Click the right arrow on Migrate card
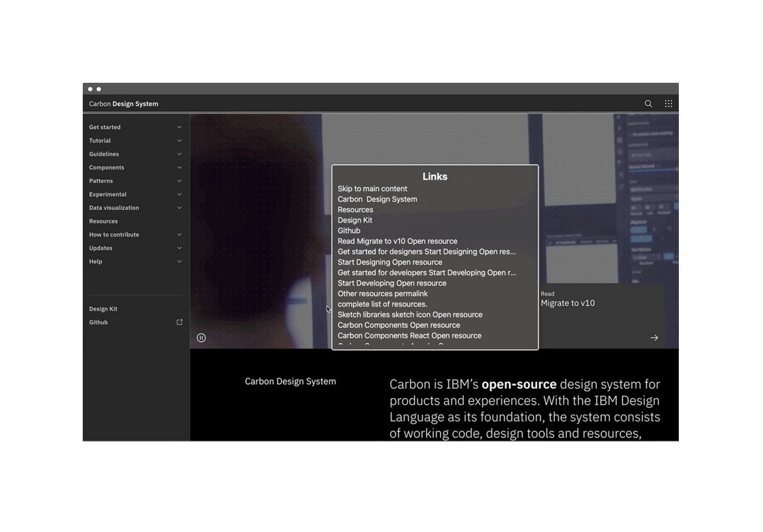 pos(654,338)
